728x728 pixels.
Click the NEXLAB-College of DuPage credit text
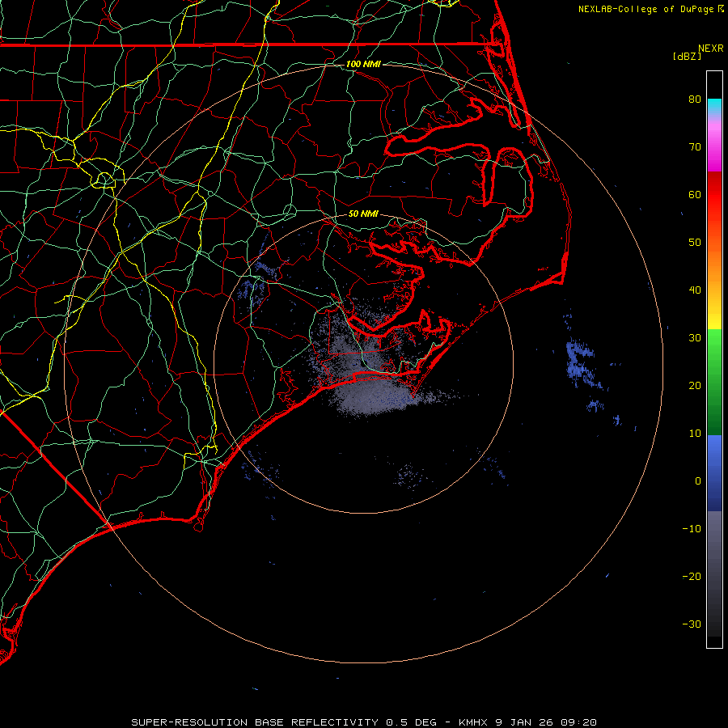coord(645,9)
